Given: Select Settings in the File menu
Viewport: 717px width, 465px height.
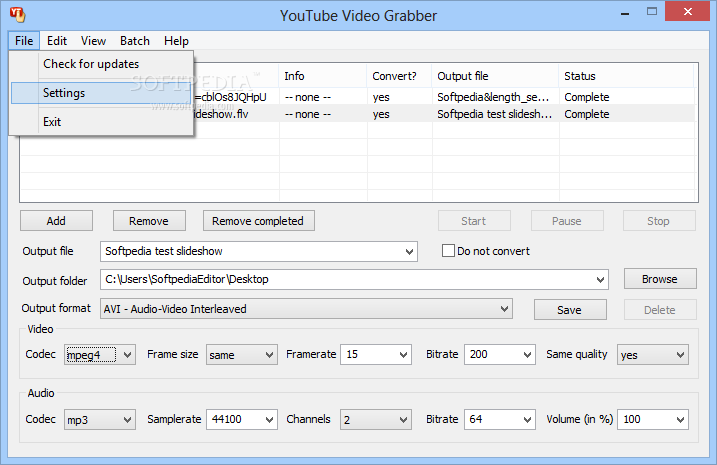Looking at the screenshot, I should (x=101, y=93).
